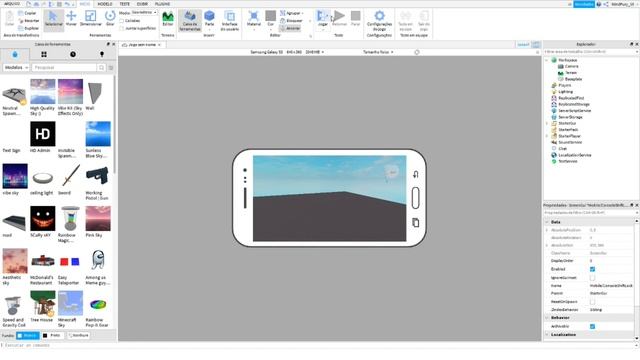Switch to the EXIBIR ribbon tab

[x=142, y=4]
